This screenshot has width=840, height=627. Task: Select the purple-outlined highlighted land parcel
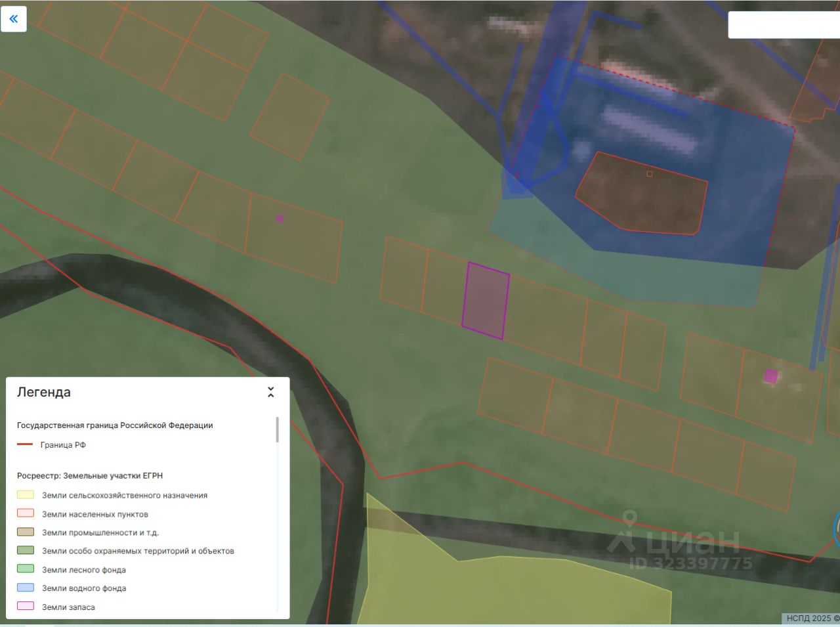click(x=486, y=301)
